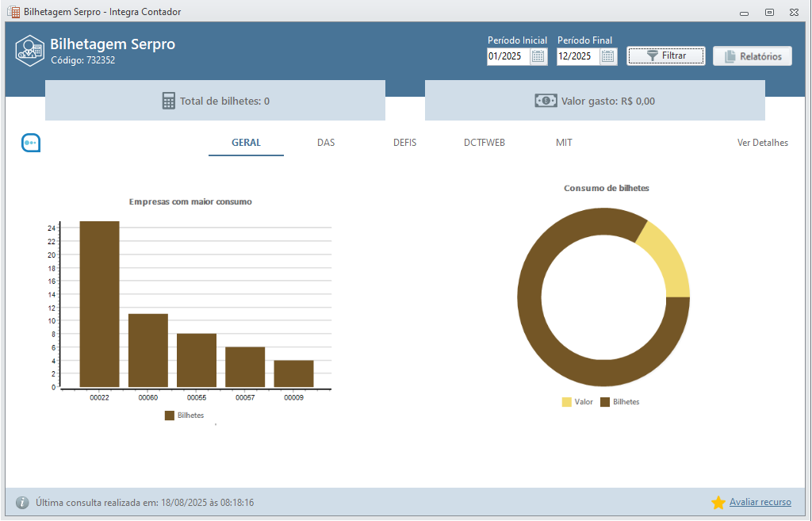The width and height of the screenshot is (812, 521).
Task: Click the yellow star rating icon
Action: [718, 503]
